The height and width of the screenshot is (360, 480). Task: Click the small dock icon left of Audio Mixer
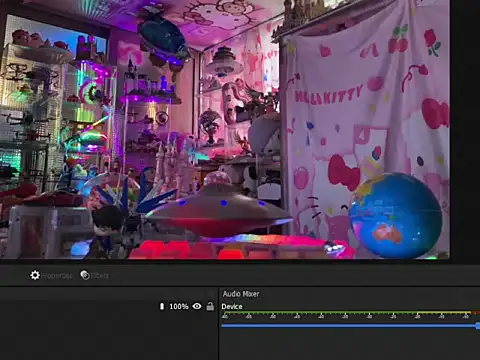tap(211, 294)
